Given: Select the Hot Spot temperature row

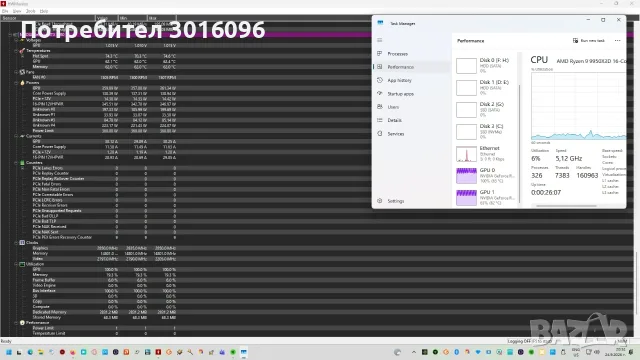Looking at the screenshot, I should click(104, 56).
